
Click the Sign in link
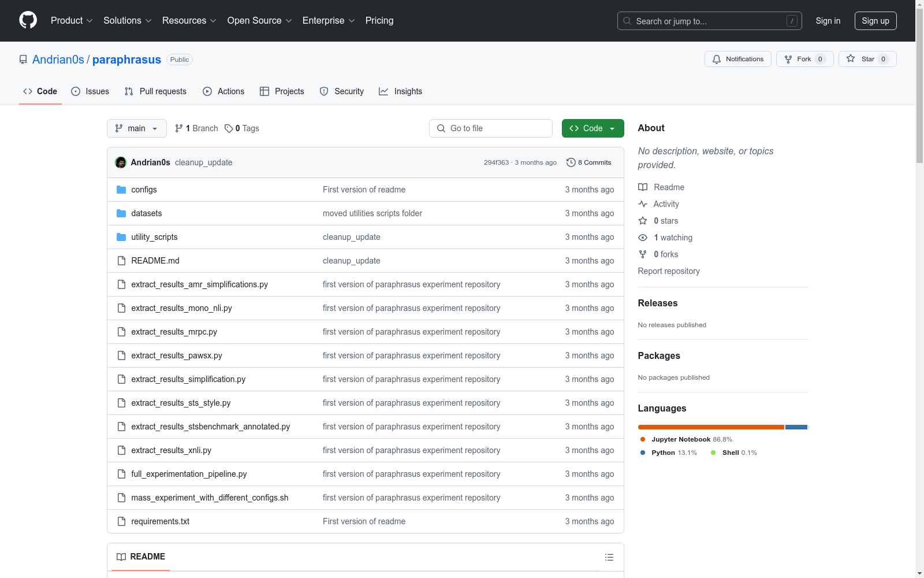click(828, 21)
